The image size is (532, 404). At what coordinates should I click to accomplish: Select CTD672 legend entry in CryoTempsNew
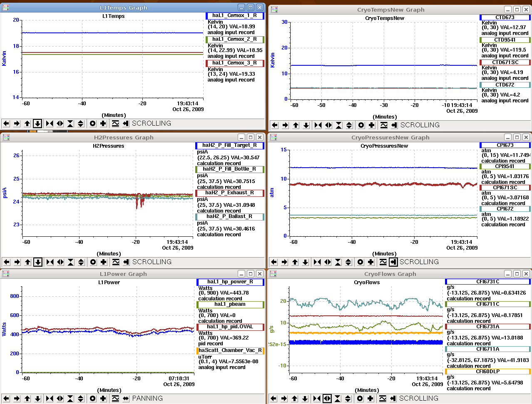point(505,85)
